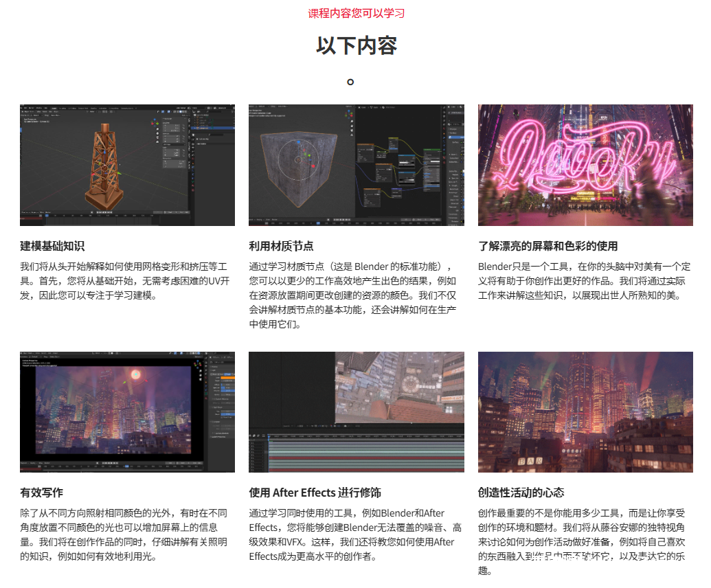This screenshot has width=711, height=588.
Task: Click the material nodes description paragraph
Action: pos(353,295)
